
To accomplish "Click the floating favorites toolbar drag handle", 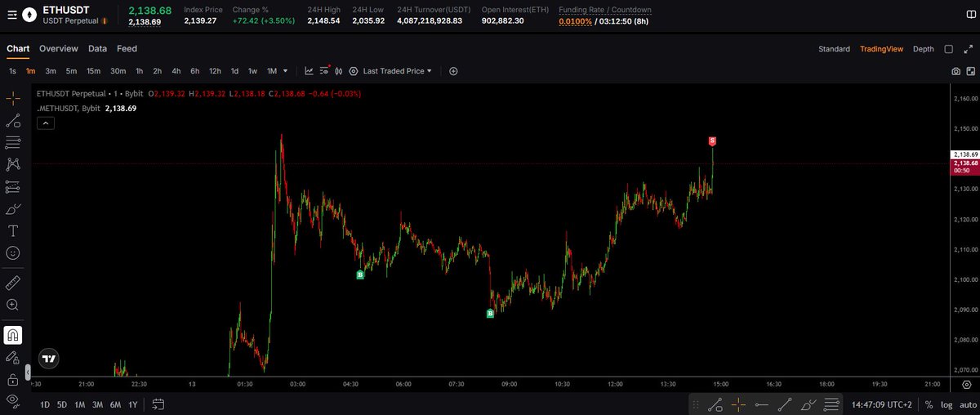I will coord(696,404).
